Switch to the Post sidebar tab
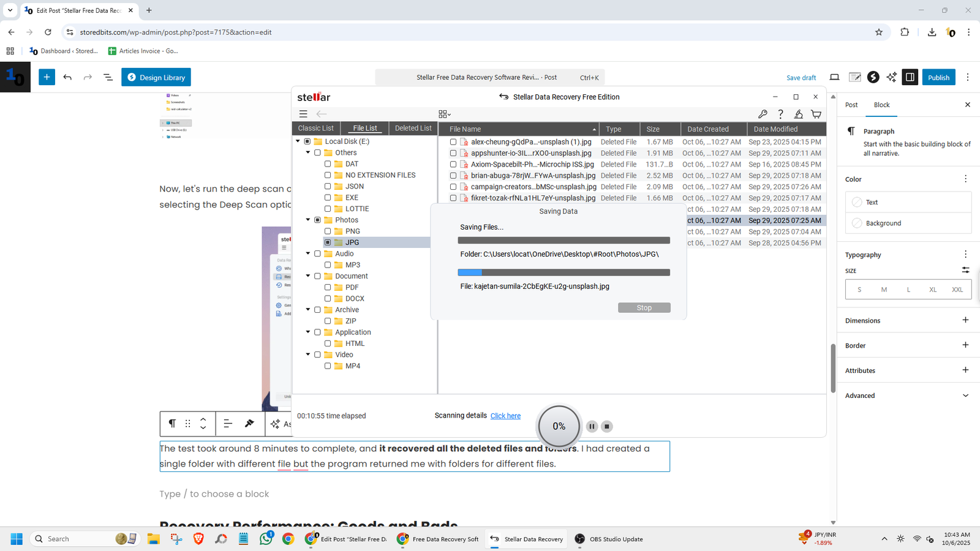This screenshot has width=980, height=551. click(851, 105)
